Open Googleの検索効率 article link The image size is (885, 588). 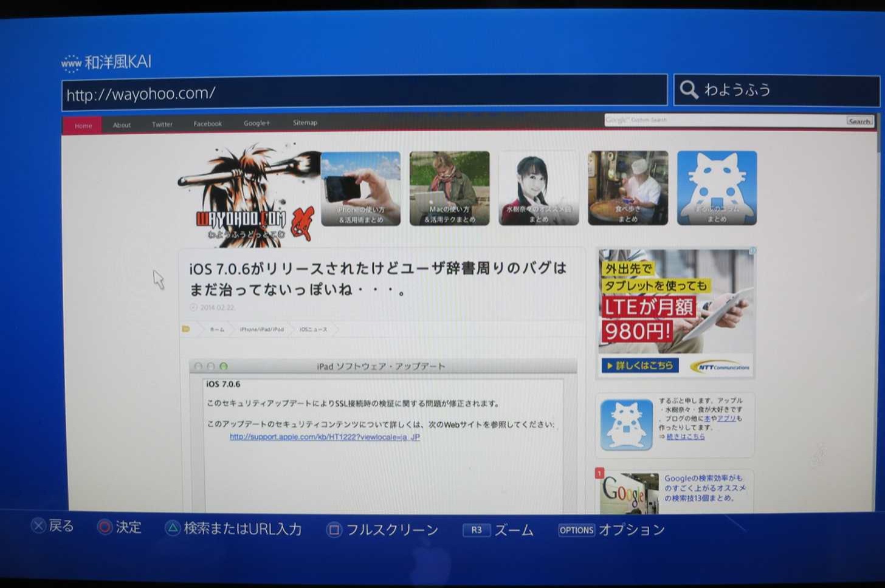coord(704,488)
